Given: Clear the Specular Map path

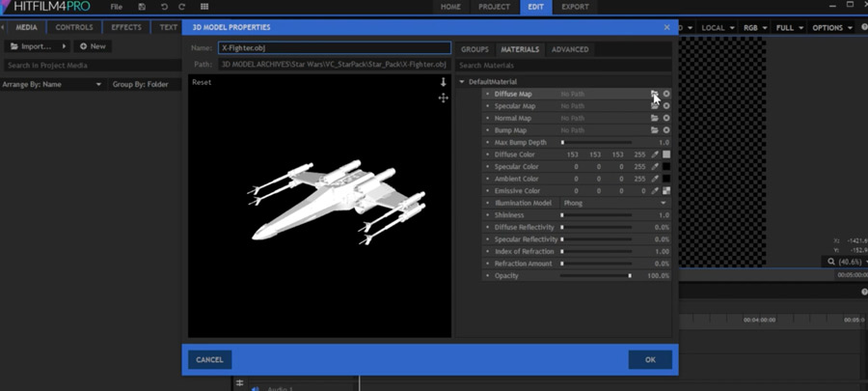Looking at the screenshot, I should point(666,106).
